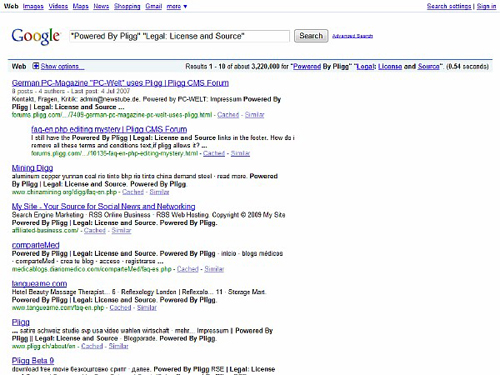Click Show options link
Image resolution: width=500 pixels, height=375 pixels.
[62, 66]
